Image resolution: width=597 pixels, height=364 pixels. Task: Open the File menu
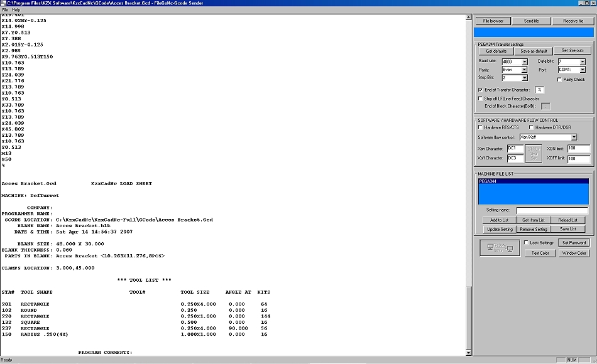tap(5, 10)
